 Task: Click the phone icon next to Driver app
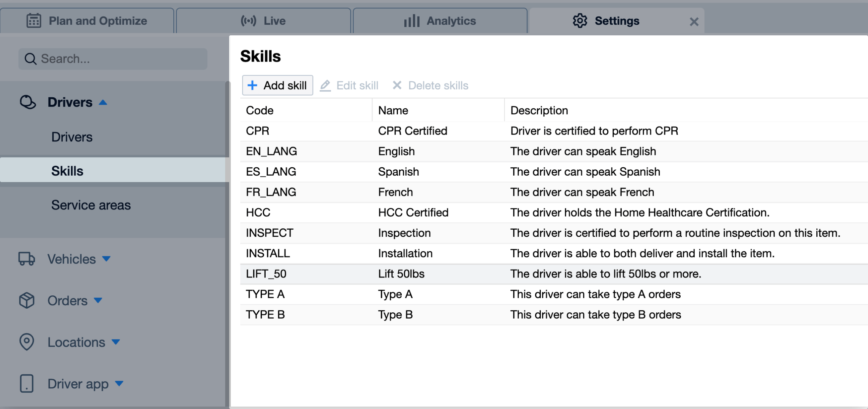[27, 384]
